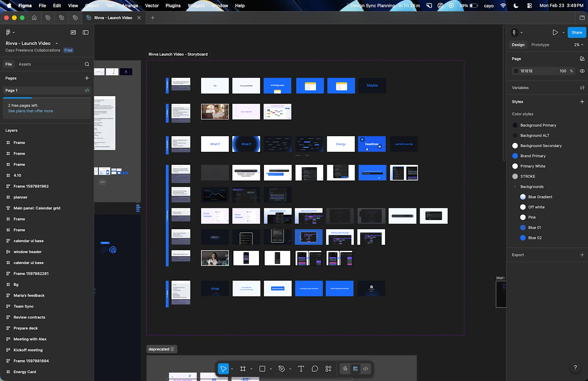Collapse the Backgrounds style group

[515, 187]
